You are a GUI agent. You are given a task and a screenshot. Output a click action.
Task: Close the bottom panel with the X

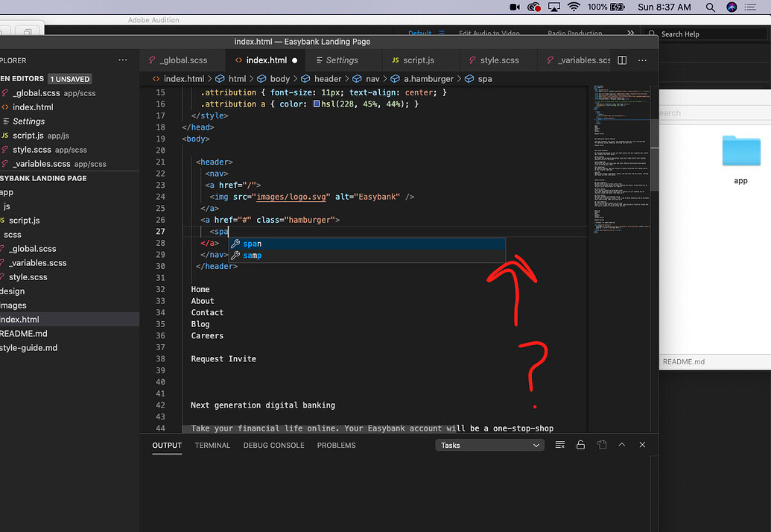coord(642,445)
